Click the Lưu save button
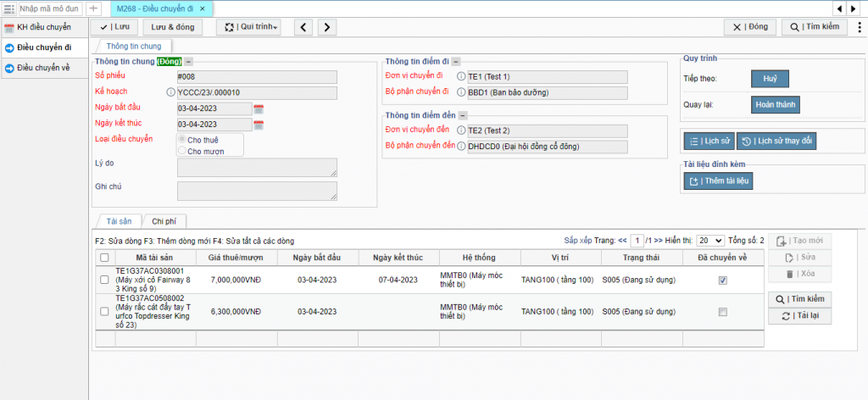Image resolution: width=868 pixels, height=400 pixels. click(x=114, y=27)
